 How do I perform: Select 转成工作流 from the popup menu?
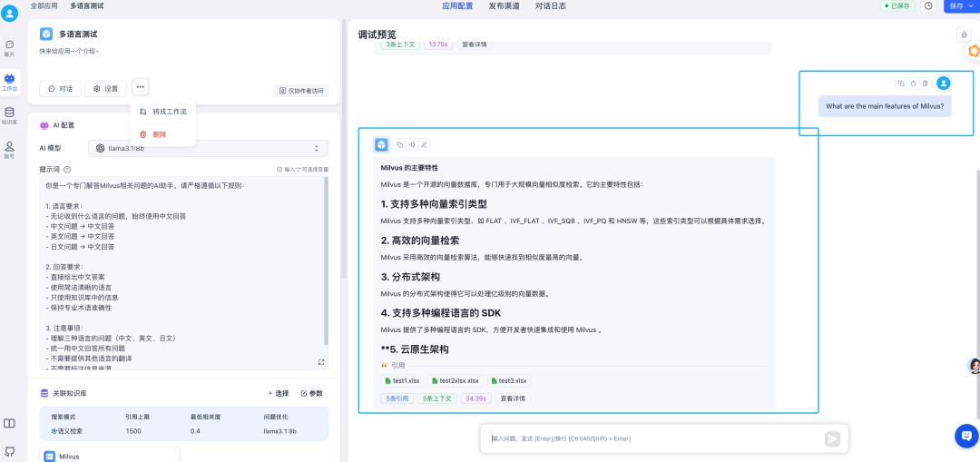pyautogui.click(x=163, y=112)
